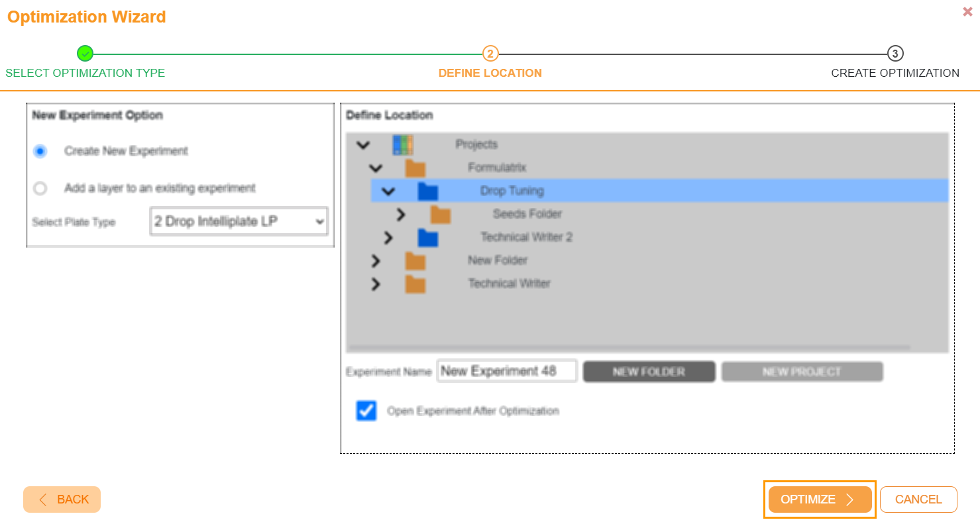Click the Define Location step label
Viewport: 980px width, 524px height.
(490, 73)
